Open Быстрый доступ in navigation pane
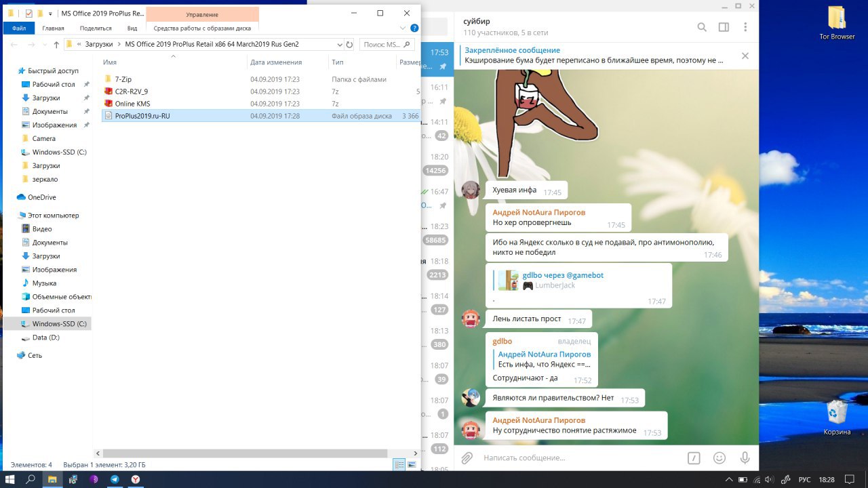This screenshot has height=488, width=868. 52,70
